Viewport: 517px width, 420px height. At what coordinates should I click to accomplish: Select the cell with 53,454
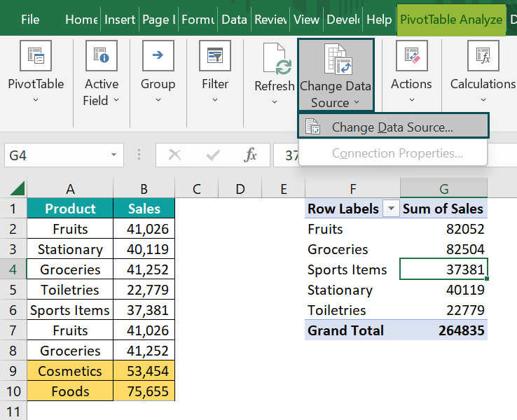144,371
